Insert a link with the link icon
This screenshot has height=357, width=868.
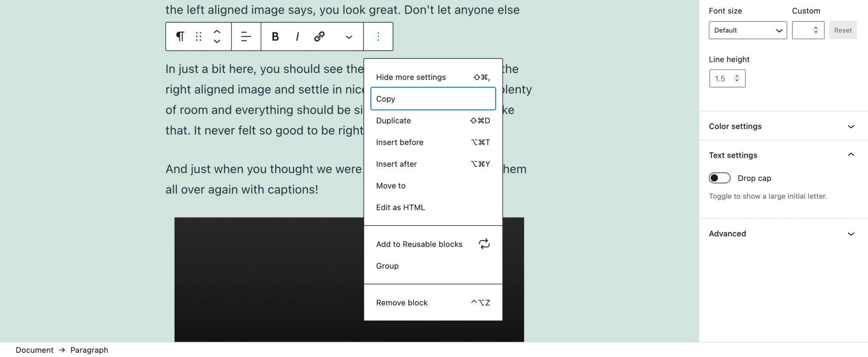[x=320, y=36]
